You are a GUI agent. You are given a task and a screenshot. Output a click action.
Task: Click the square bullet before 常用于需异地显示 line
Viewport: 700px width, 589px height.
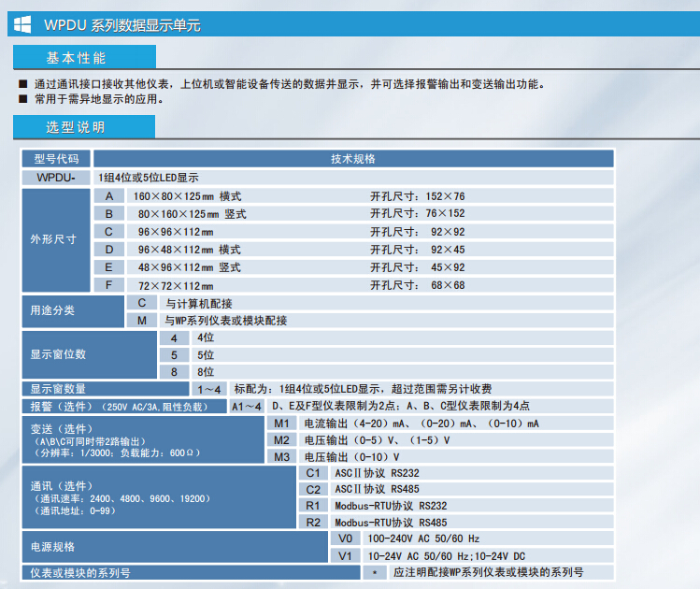point(23,97)
